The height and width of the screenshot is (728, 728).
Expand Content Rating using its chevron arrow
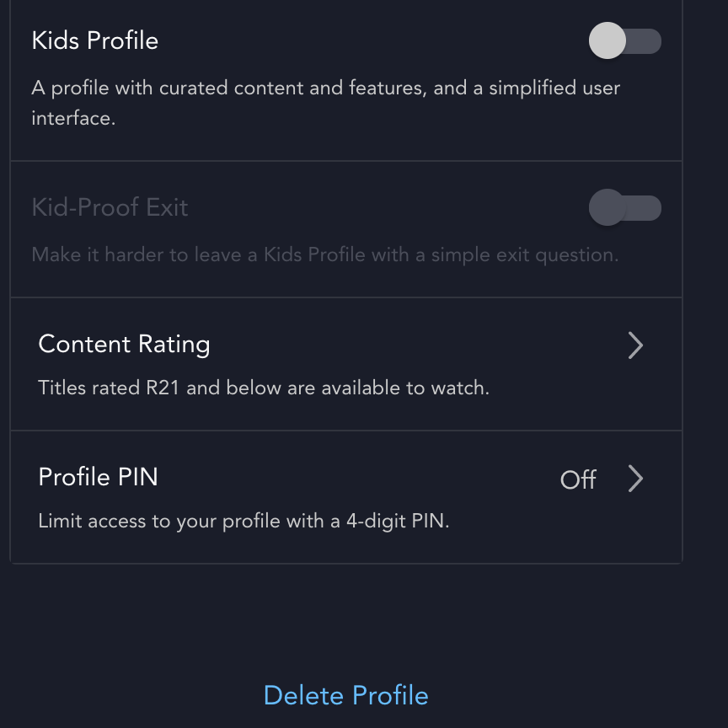[635, 345]
